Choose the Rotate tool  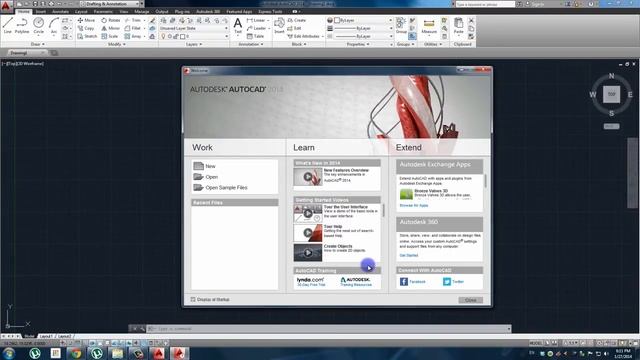111,20
